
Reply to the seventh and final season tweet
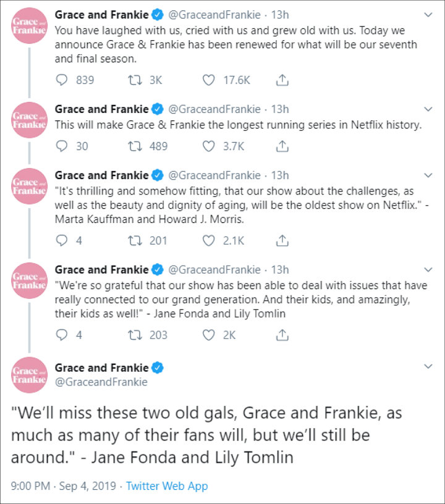click(61, 80)
